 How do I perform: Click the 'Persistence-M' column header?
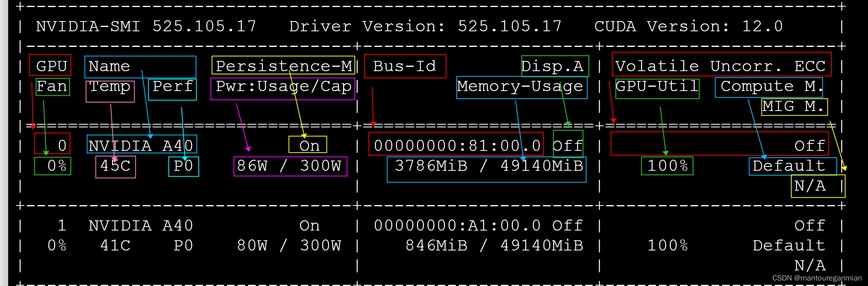tap(284, 66)
